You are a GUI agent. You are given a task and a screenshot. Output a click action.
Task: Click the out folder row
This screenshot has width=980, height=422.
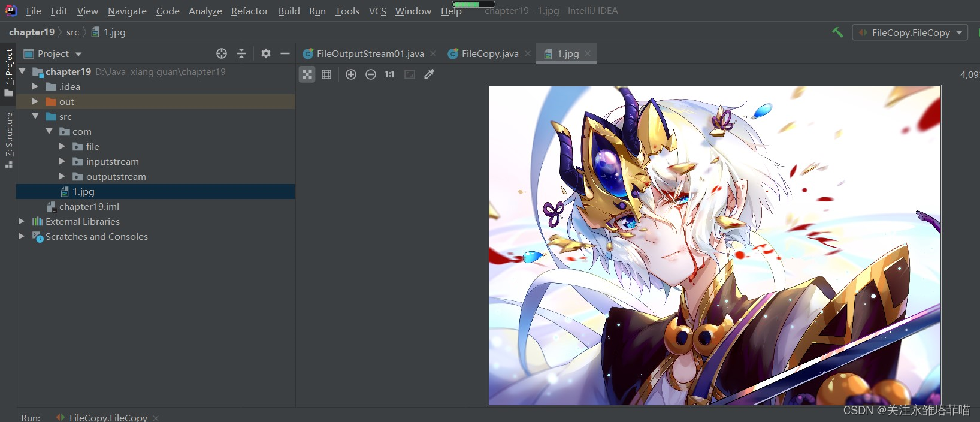click(x=155, y=101)
